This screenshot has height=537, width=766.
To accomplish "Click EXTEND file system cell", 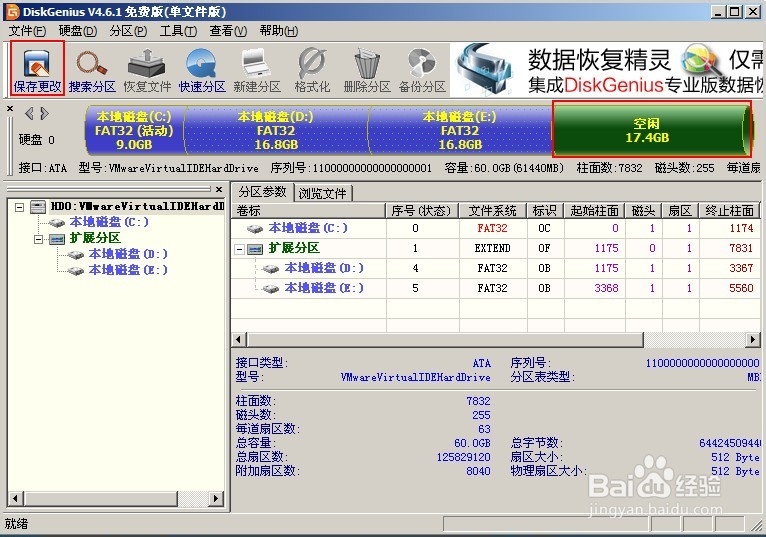I will click(x=492, y=248).
